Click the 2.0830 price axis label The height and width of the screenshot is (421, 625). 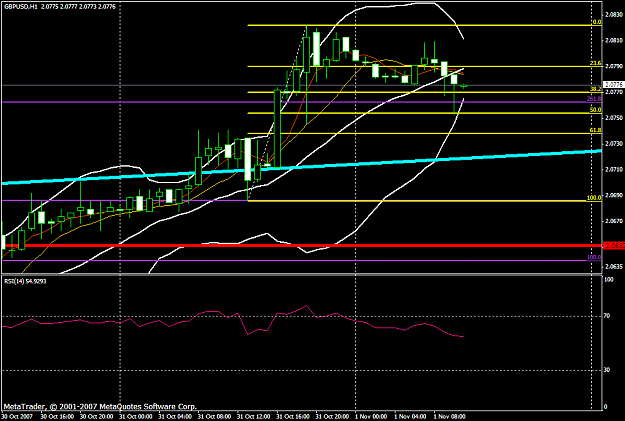click(613, 15)
